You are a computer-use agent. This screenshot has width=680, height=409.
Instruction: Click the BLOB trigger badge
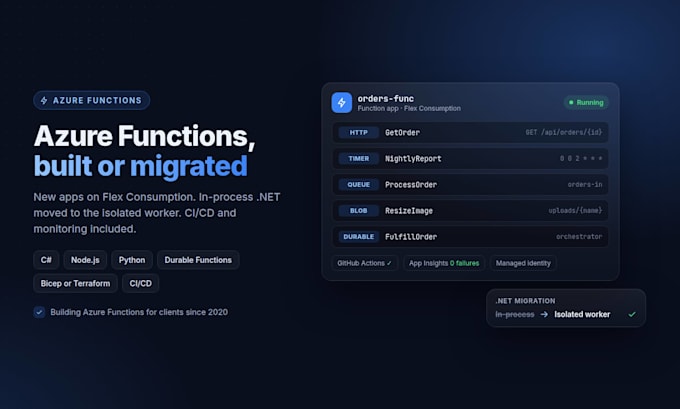coord(358,210)
